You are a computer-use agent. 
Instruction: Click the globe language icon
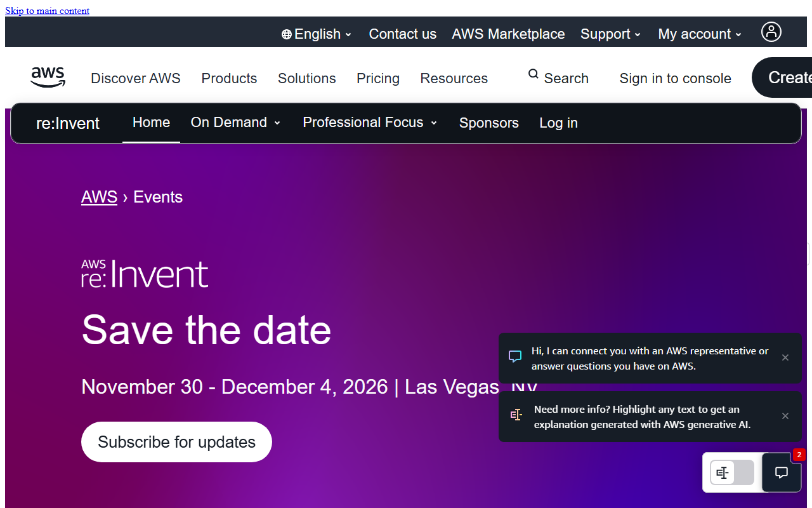(287, 34)
